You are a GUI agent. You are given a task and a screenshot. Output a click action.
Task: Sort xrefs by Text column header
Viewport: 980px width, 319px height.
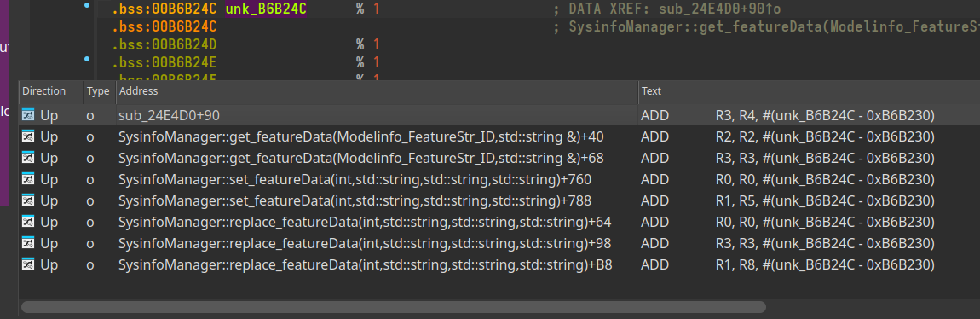809,91
